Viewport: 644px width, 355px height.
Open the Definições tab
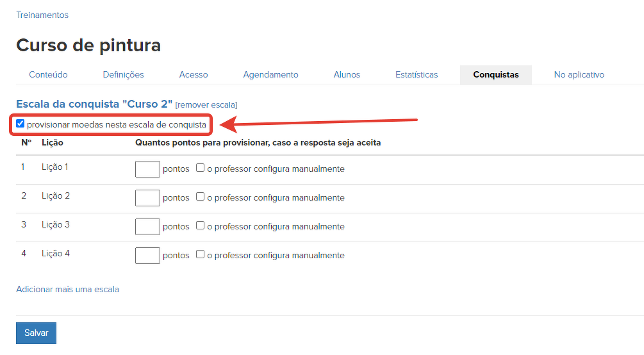tap(123, 75)
